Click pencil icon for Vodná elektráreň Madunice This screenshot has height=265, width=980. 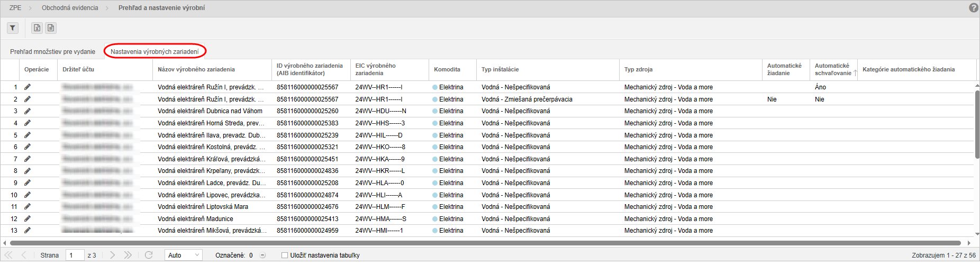coord(28,218)
